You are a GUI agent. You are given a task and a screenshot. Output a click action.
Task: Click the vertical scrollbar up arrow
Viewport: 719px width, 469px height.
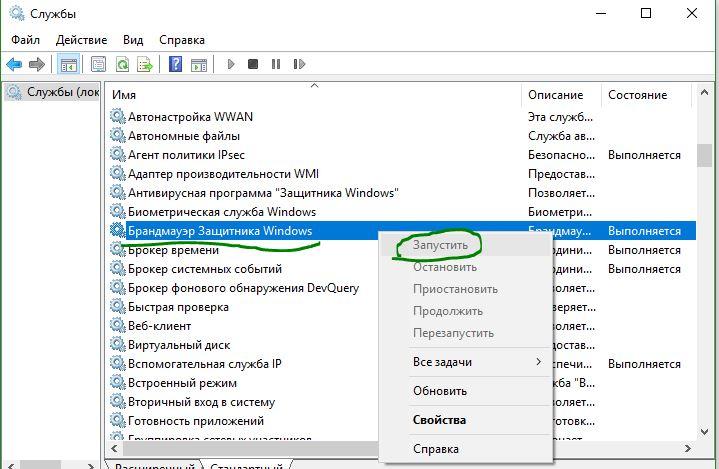click(704, 93)
